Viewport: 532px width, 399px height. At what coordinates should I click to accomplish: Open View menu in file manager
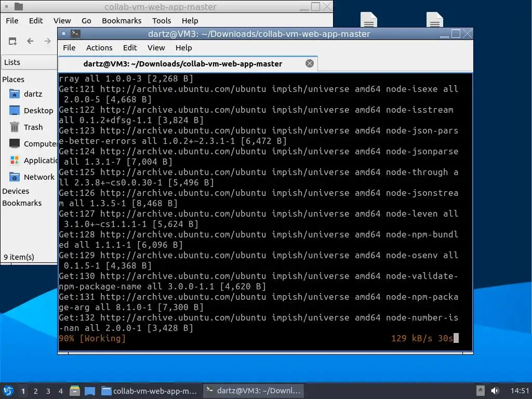[62, 21]
